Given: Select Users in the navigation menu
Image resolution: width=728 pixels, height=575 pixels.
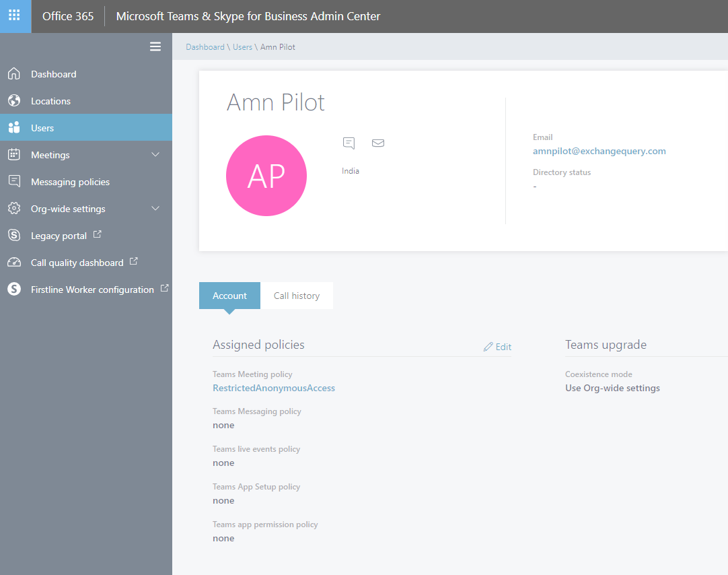Looking at the screenshot, I should (x=86, y=128).
